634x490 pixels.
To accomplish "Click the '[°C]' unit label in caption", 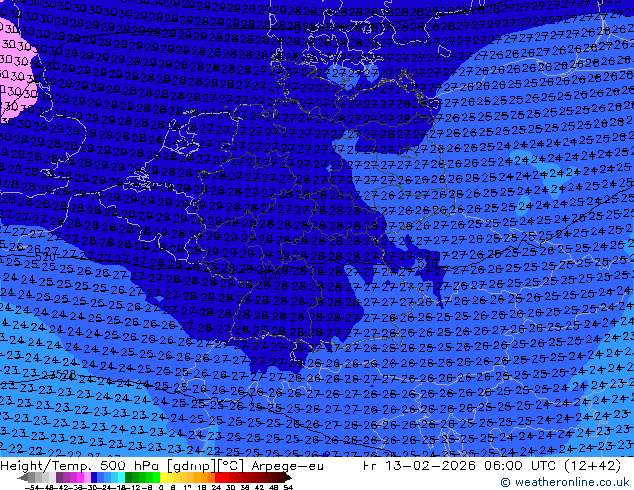I will (x=232, y=466).
